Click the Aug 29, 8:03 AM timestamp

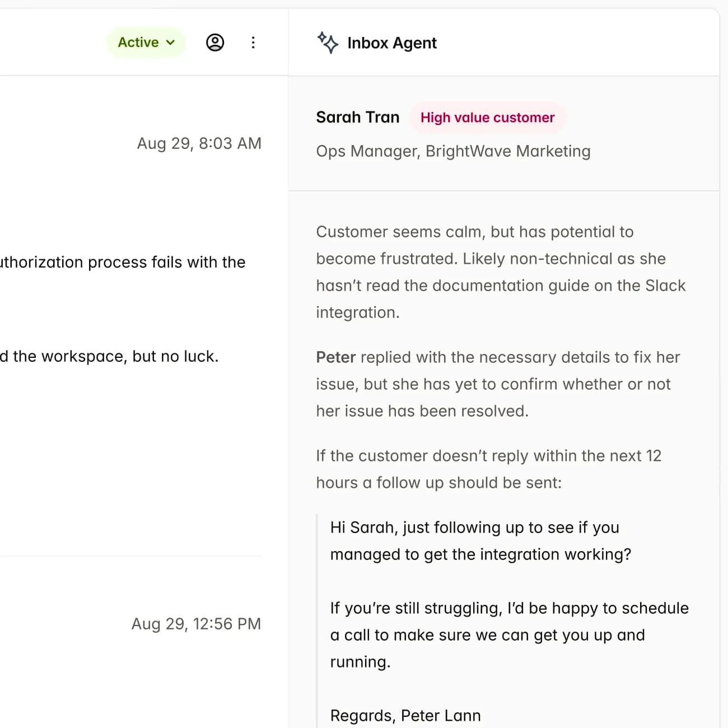pyautogui.click(x=199, y=143)
